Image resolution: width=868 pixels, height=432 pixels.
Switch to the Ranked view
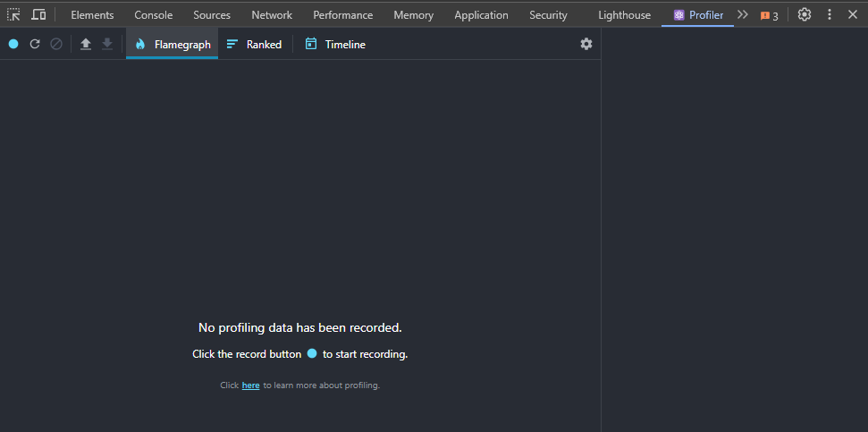pyautogui.click(x=254, y=45)
